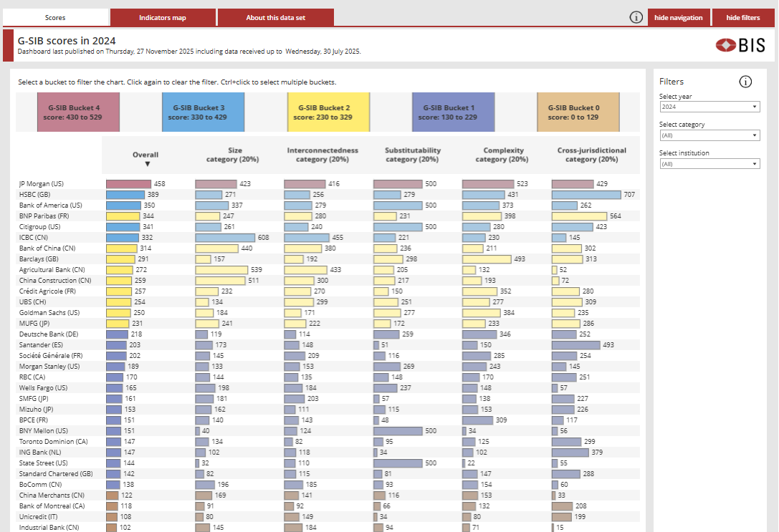Select the Agricultural Bank (CN) label
The height and width of the screenshot is (532, 779).
click(x=52, y=269)
